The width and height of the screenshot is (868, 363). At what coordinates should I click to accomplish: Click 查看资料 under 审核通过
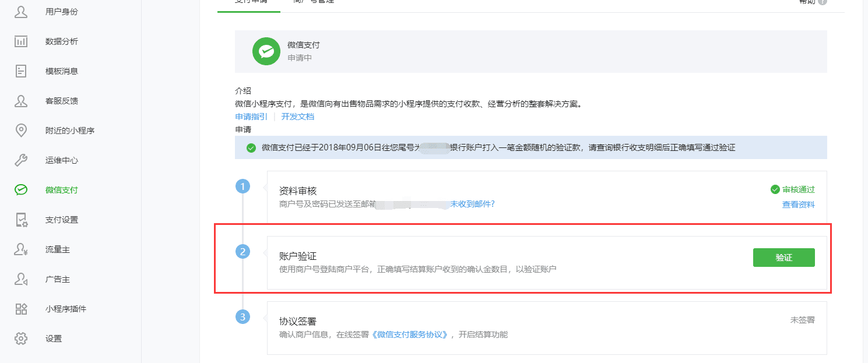click(798, 205)
